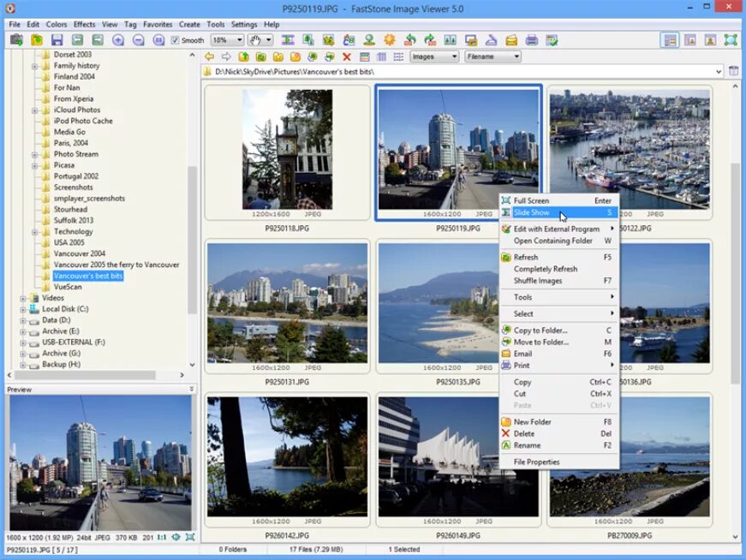Click the Forward arrow in the navigation bar
746x560 pixels.
(226, 57)
